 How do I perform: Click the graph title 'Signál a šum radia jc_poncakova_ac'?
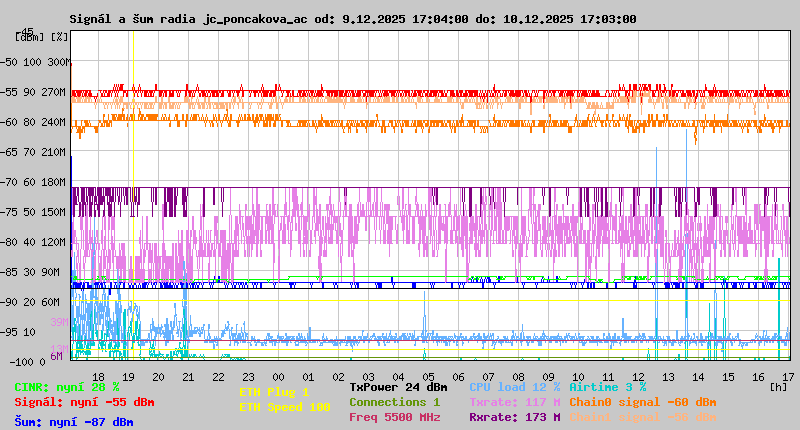click(x=189, y=19)
